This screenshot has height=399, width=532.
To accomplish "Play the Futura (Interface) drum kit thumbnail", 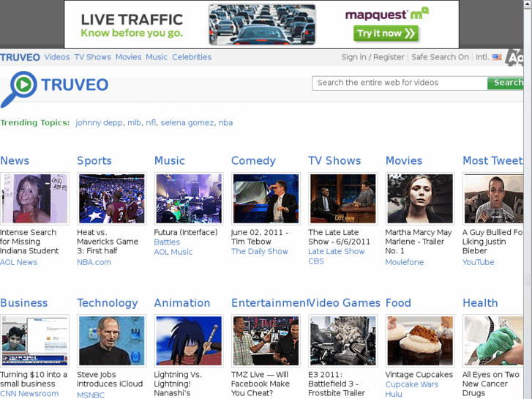I will (x=189, y=198).
